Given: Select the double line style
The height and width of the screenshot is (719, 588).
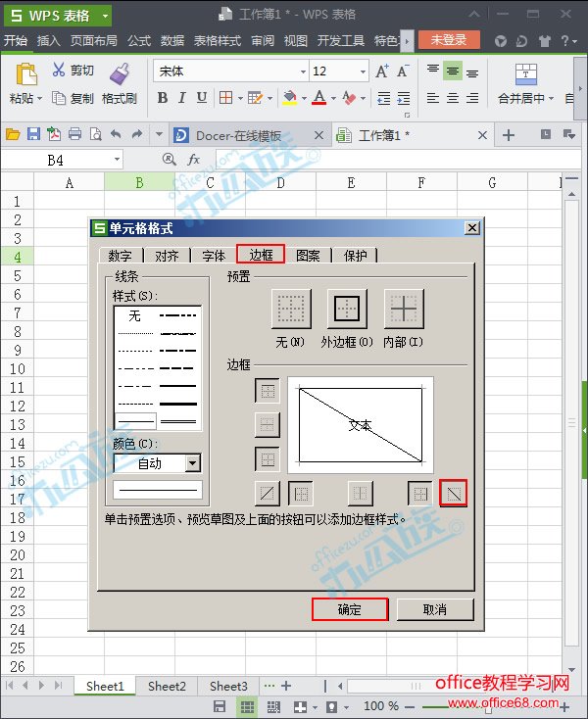Looking at the screenshot, I should coord(178,421).
